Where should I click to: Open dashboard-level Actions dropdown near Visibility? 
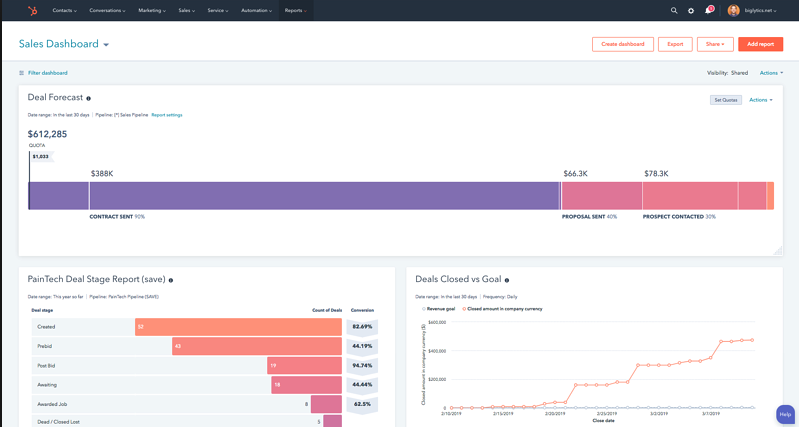[x=771, y=73]
